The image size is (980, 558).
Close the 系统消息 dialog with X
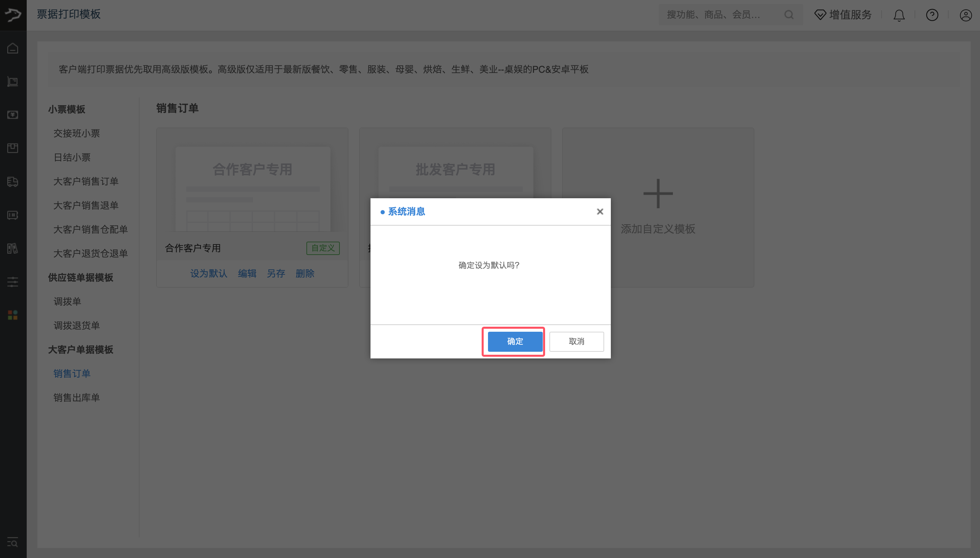[600, 212]
